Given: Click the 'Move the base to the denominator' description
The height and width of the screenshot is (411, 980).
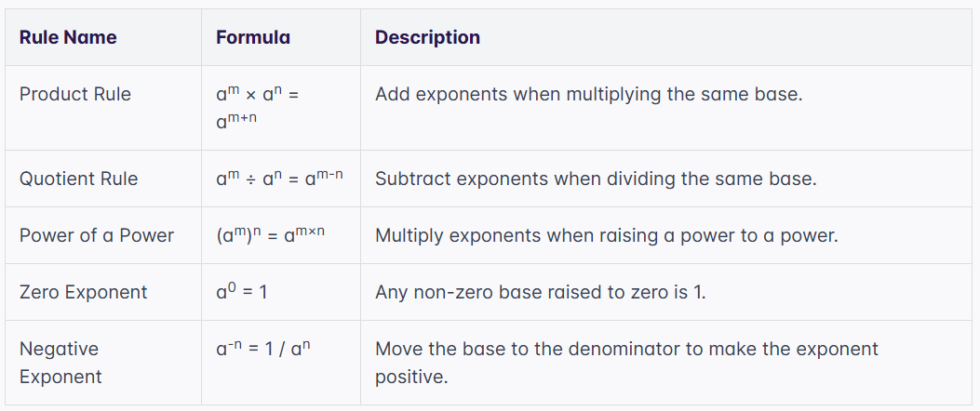Looking at the screenshot, I should [x=626, y=349].
